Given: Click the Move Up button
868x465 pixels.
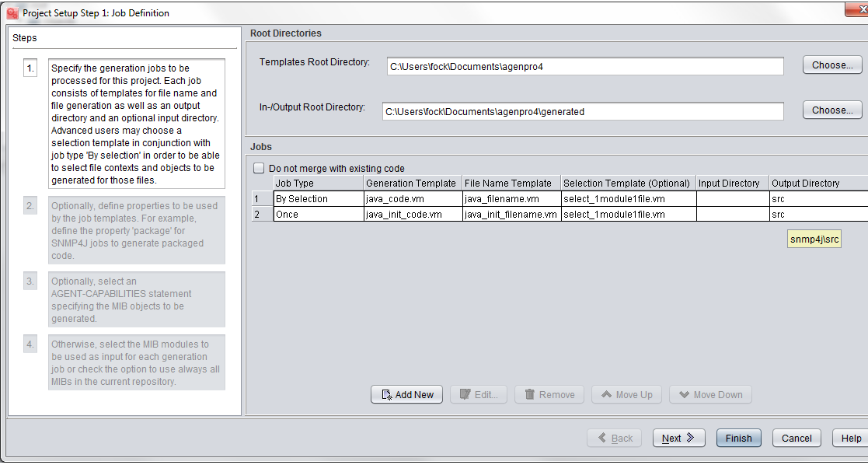Looking at the screenshot, I should 626,394.
